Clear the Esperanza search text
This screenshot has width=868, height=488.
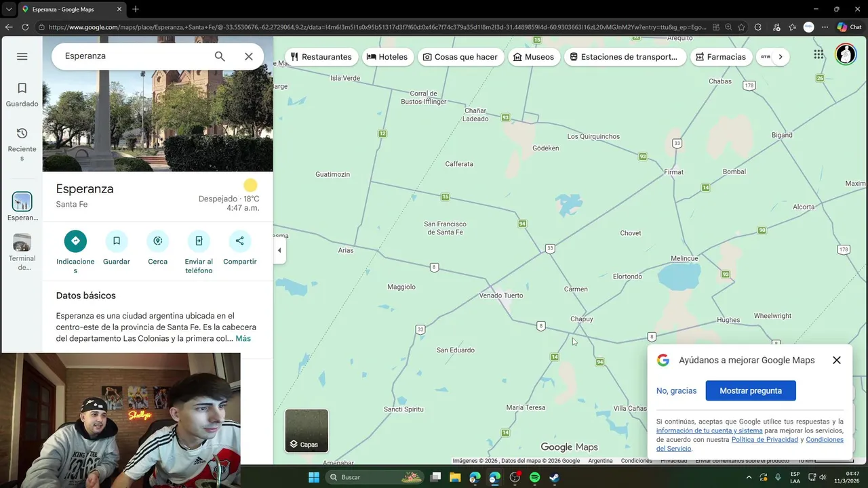(x=249, y=56)
